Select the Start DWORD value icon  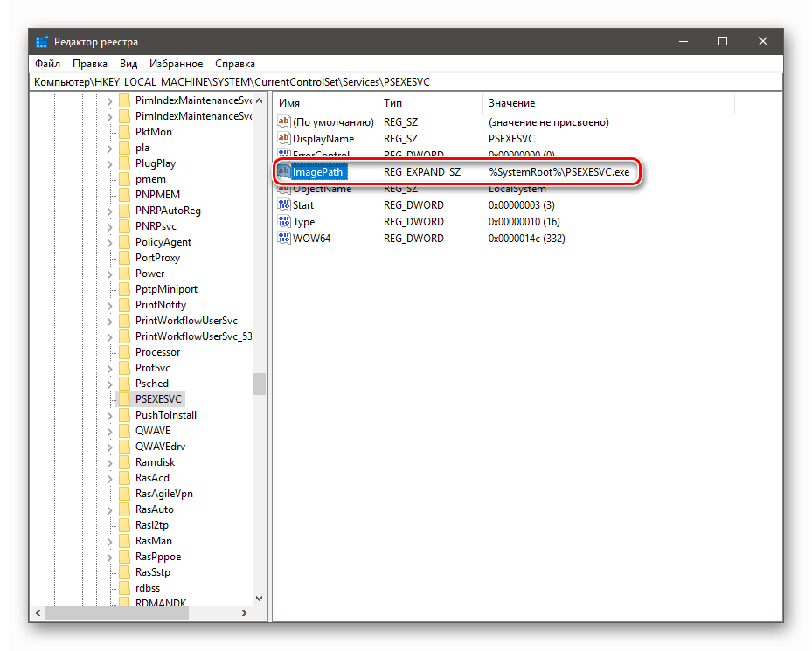point(284,205)
